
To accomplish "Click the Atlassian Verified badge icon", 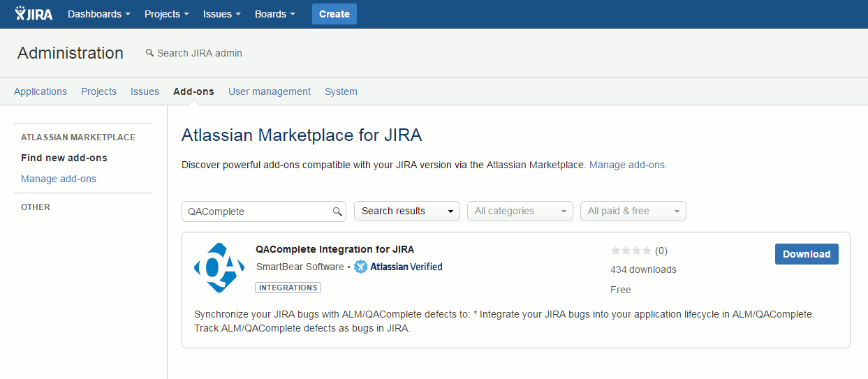I will (360, 267).
